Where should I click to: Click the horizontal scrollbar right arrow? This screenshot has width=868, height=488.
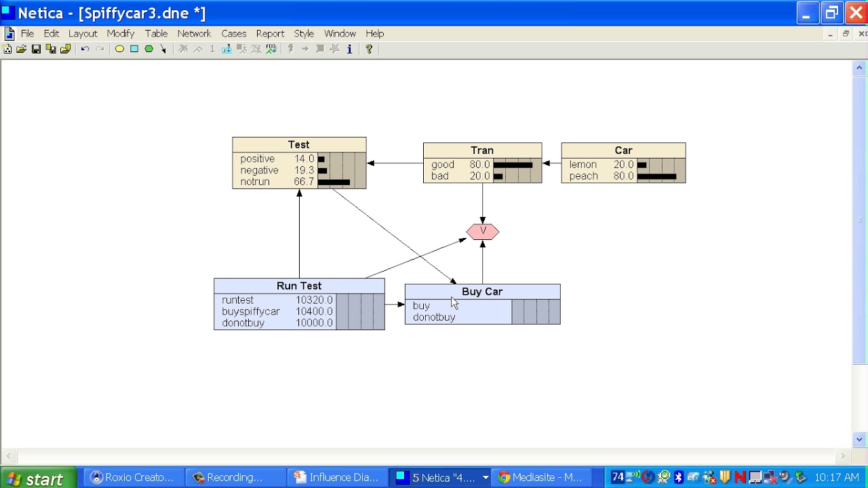(x=843, y=457)
